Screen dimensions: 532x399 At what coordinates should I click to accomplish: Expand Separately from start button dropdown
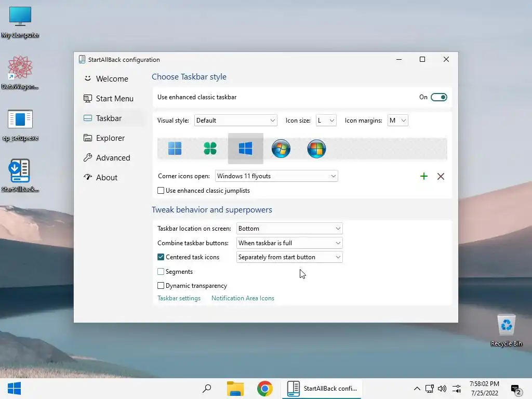pyautogui.click(x=289, y=257)
